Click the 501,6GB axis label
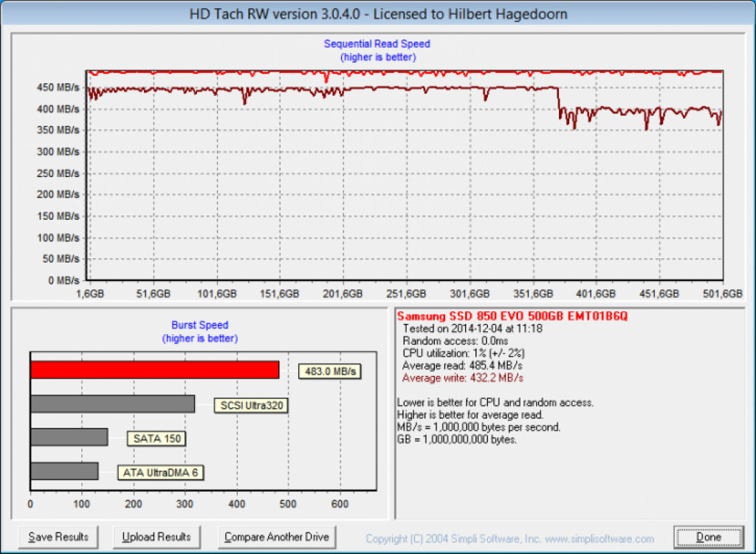Viewport: 756px width, 554px height. (x=722, y=294)
